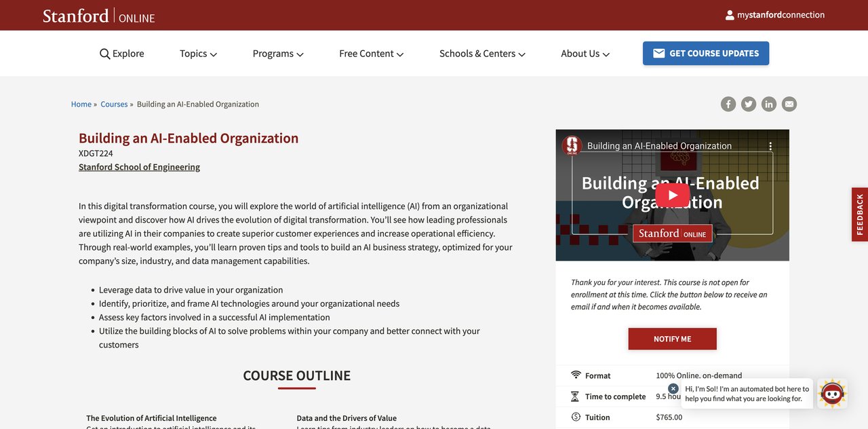This screenshot has height=429, width=868.
Task: Open Stanford School of Engineering link
Action: [x=139, y=167]
